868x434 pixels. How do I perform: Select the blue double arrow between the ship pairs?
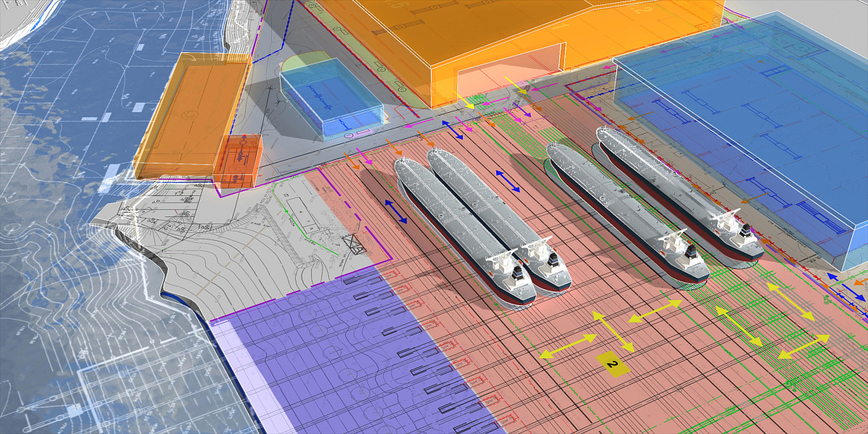[507, 180]
